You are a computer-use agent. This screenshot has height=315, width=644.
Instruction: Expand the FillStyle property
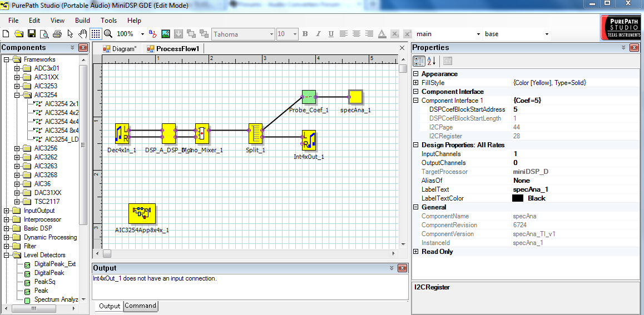click(x=416, y=83)
